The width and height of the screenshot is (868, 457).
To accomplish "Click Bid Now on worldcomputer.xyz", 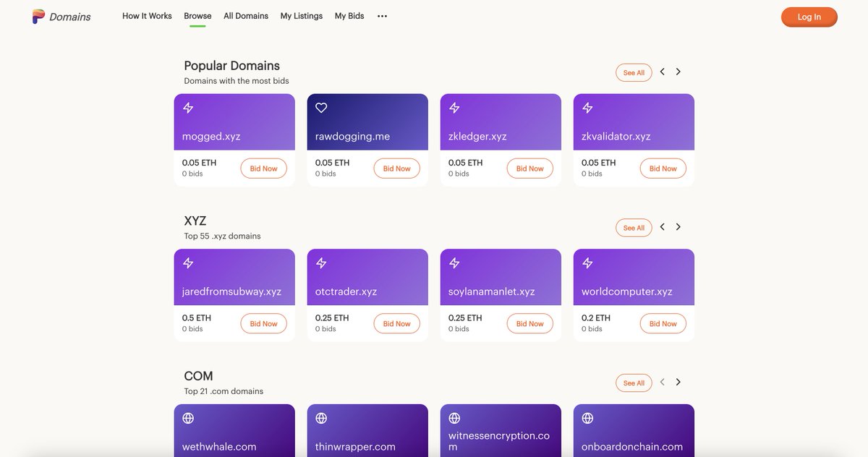I will pos(663,324).
